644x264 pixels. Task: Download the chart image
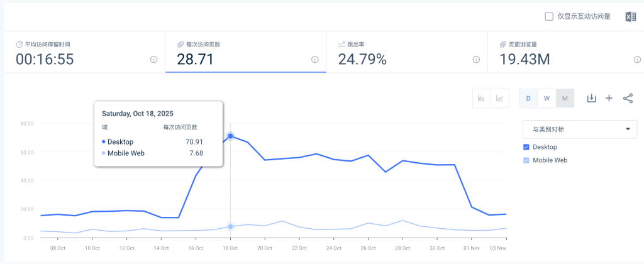(x=591, y=98)
